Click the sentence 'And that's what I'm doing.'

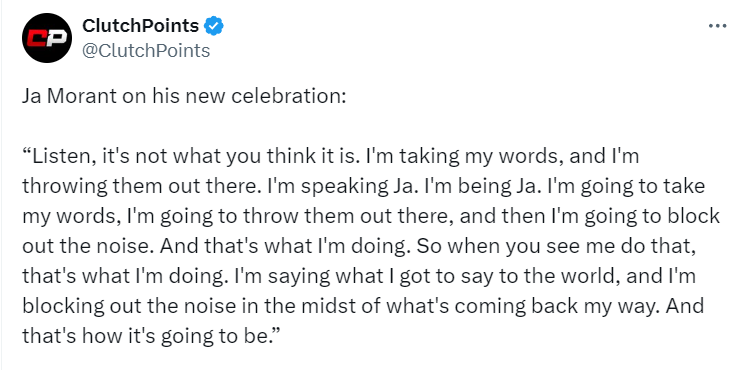(x=282, y=246)
